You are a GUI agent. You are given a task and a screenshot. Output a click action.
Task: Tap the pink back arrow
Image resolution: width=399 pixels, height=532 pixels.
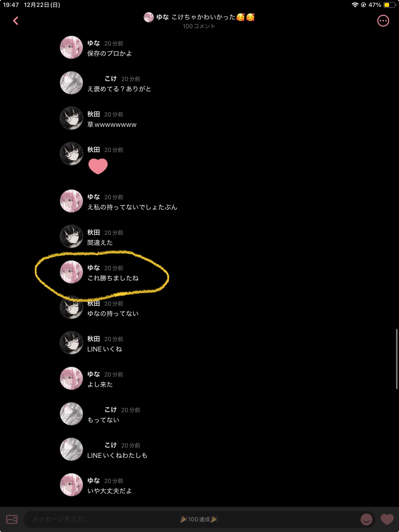16,21
